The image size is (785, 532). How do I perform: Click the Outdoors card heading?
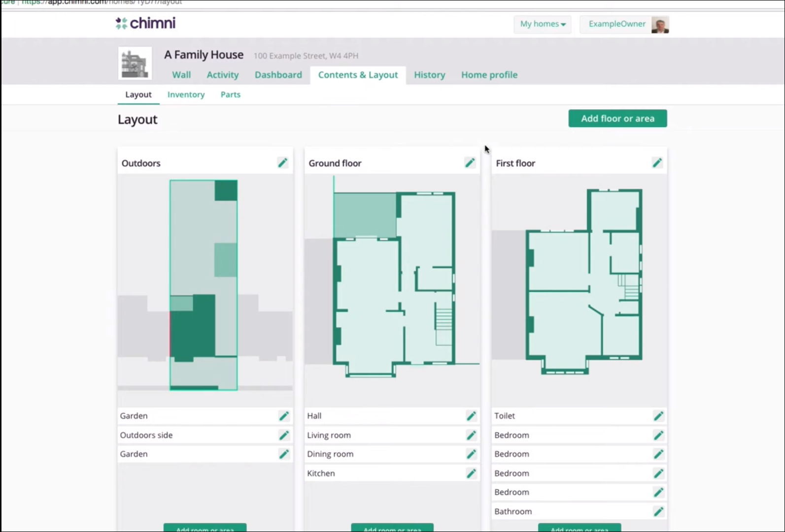(141, 163)
